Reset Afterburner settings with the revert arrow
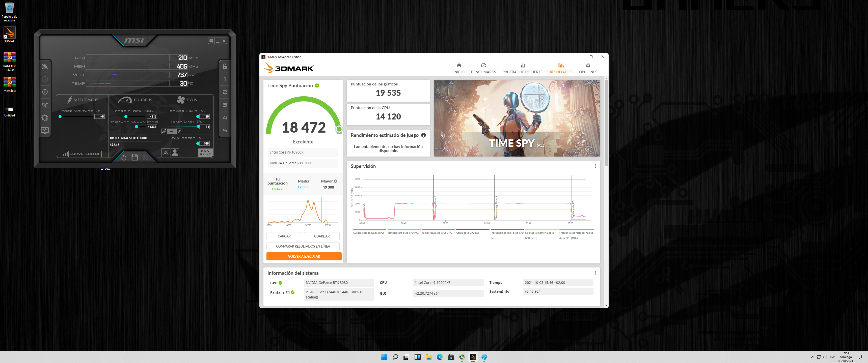 [x=124, y=157]
